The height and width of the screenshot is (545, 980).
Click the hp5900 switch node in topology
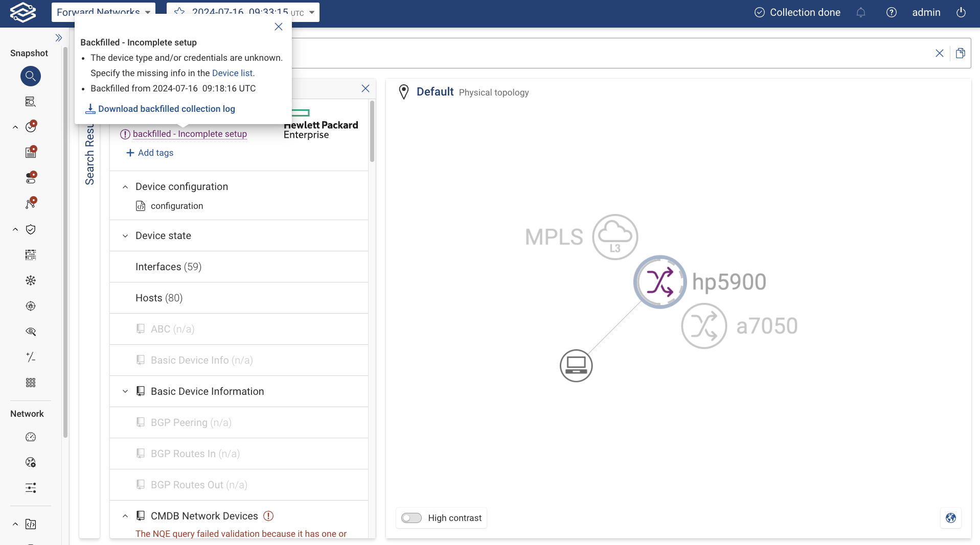click(x=660, y=282)
